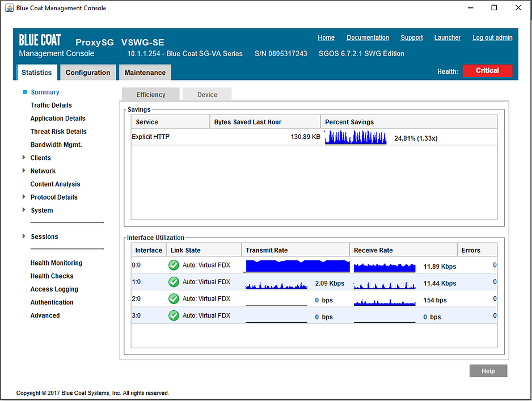This screenshot has height=401, width=532.
Task: Select the Clients sidebar label
Action: [x=40, y=158]
